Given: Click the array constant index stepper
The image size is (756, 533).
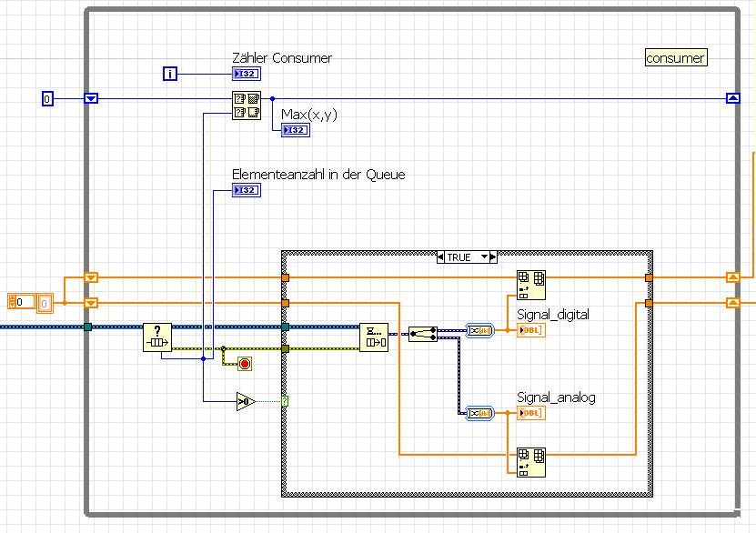Looking at the screenshot, I should click(x=12, y=302).
